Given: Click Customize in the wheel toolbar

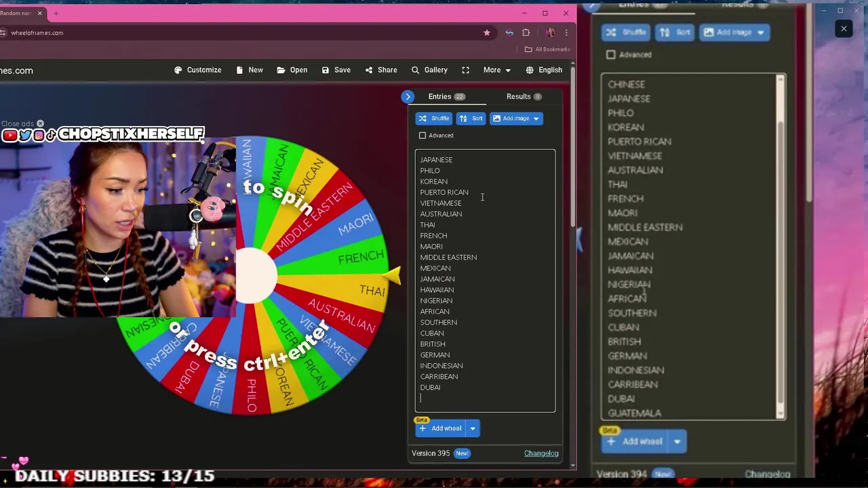Looking at the screenshot, I should point(197,70).
